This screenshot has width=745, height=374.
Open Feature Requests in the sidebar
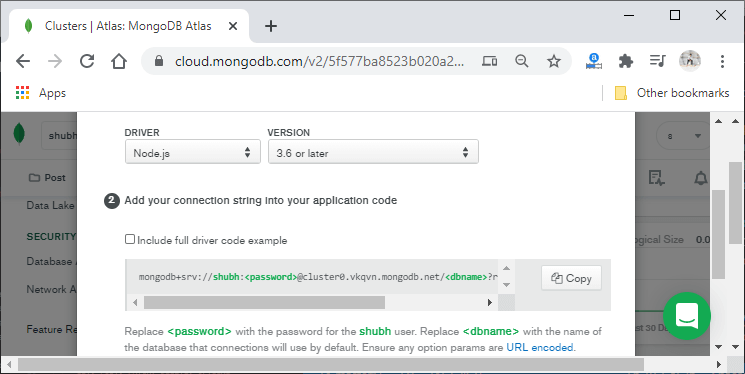[51, 329]
